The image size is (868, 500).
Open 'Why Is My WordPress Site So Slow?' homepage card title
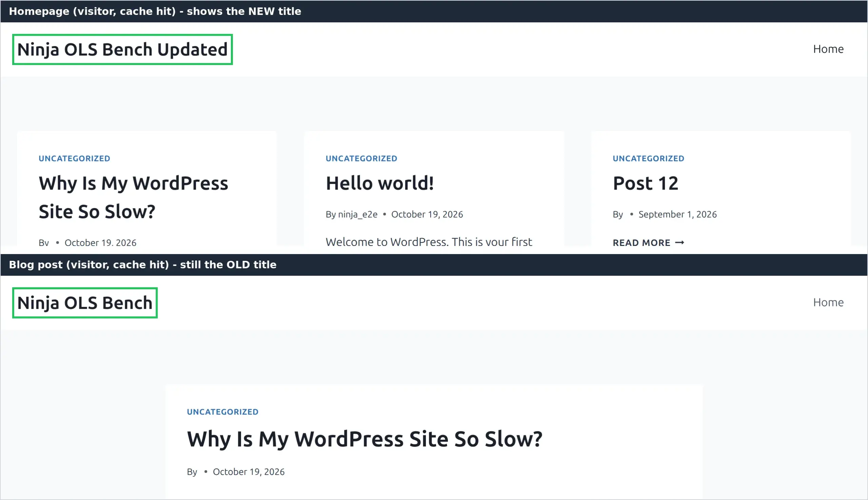pos(133,197)
